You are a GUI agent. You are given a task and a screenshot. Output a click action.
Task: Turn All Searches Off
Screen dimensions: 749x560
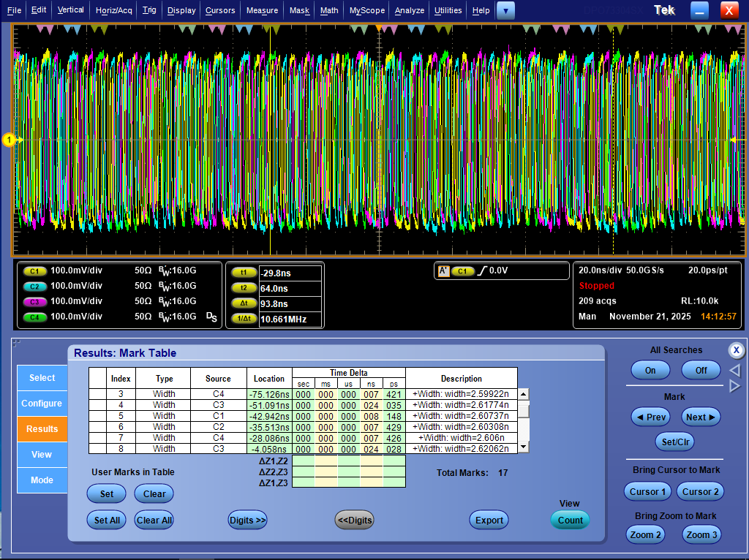(x=701, y=370)
